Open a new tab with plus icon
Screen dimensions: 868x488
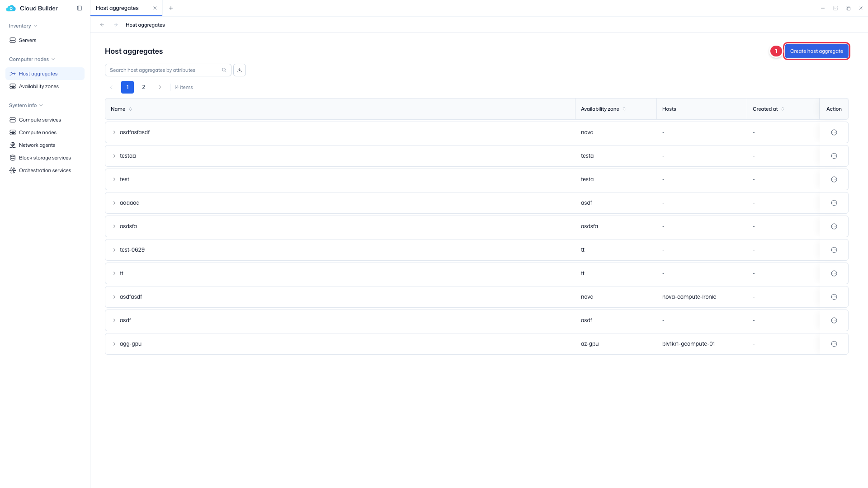tap(171, 8)
